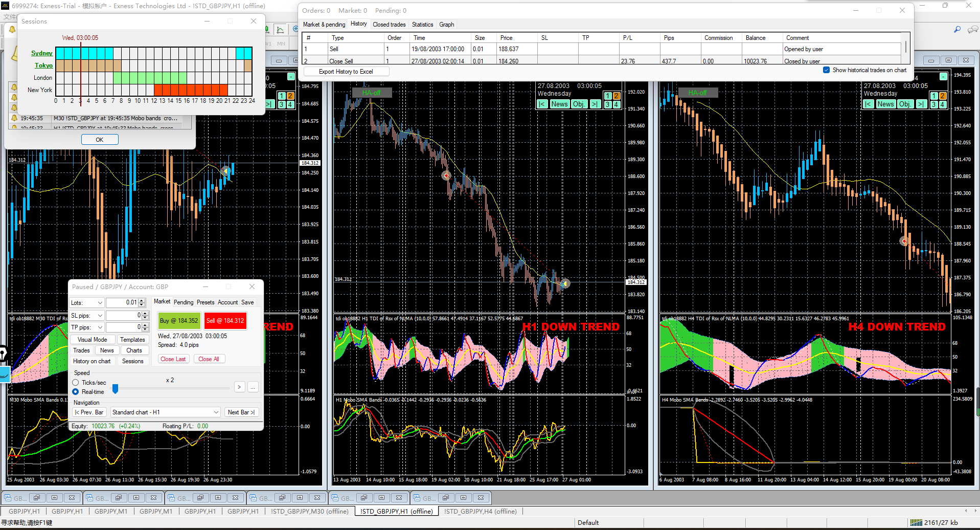Image resolution: width=980 pixels, height=530 pixels.
Task: Click the Lots value input field
Action: (x=122, y=303)
